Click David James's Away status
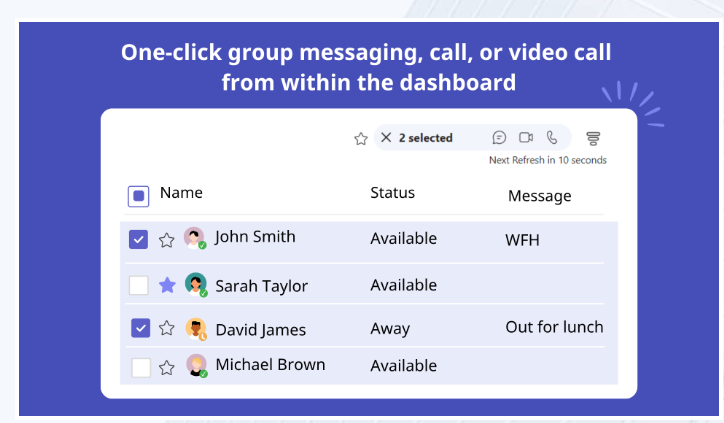Viewport: 724px width, 423px height. pyautogui.click(x=390, y=329)
